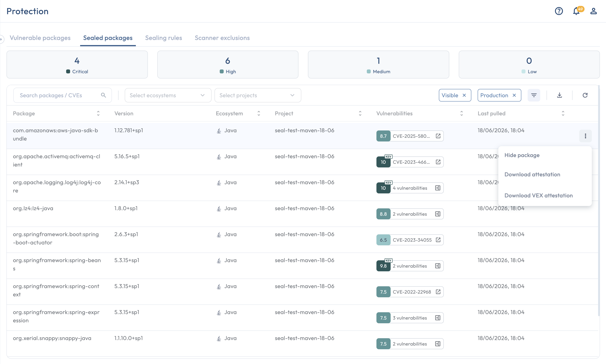Filter by the Medium severity card
This screenshot has height=364, width=606.
tap(378, 65)
